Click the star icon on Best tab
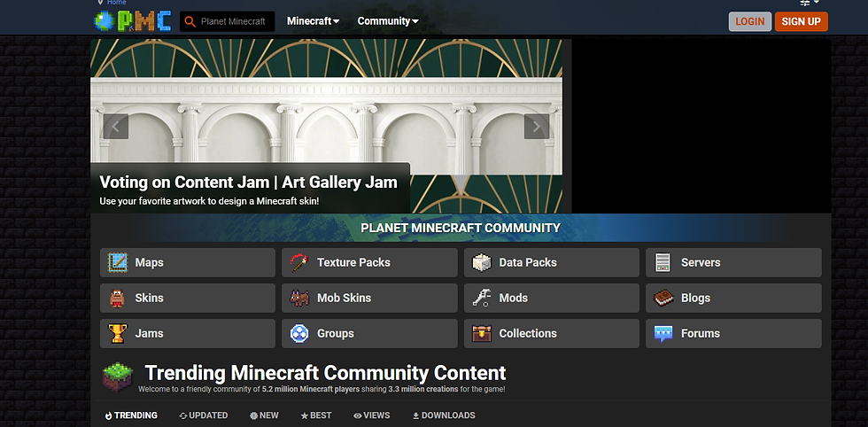Image resolution: width=868 pixels, height=427 pixels. tap(305, 415)
